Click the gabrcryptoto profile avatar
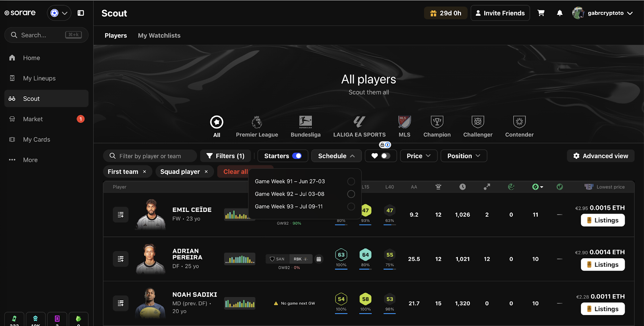 (578, 13)
